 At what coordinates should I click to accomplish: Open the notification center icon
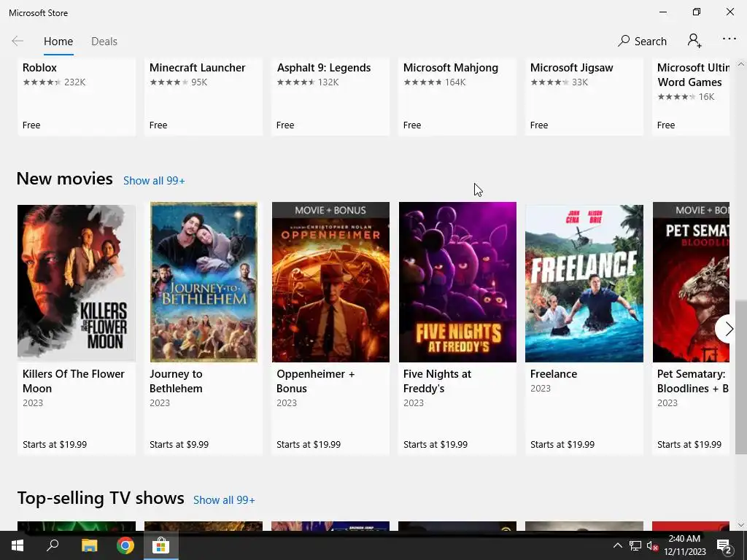[724, 547]
